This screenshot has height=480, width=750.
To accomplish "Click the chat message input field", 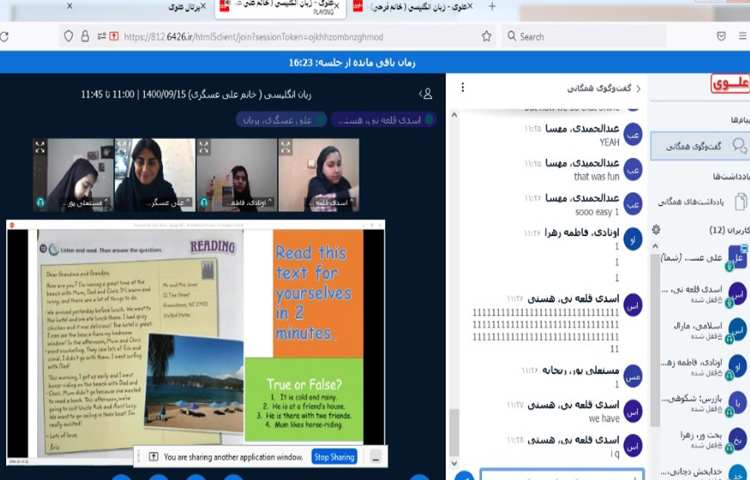I will click(562, 474).
